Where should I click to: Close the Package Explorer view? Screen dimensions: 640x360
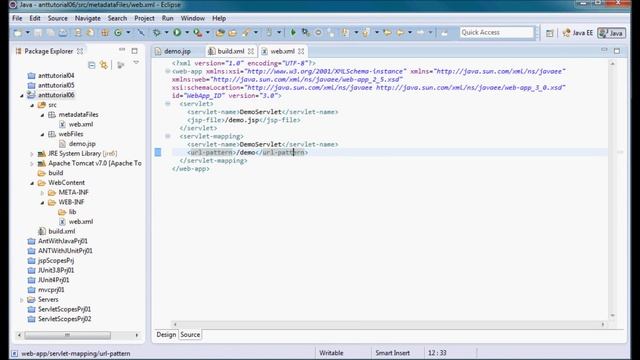[x=80, y=51]
